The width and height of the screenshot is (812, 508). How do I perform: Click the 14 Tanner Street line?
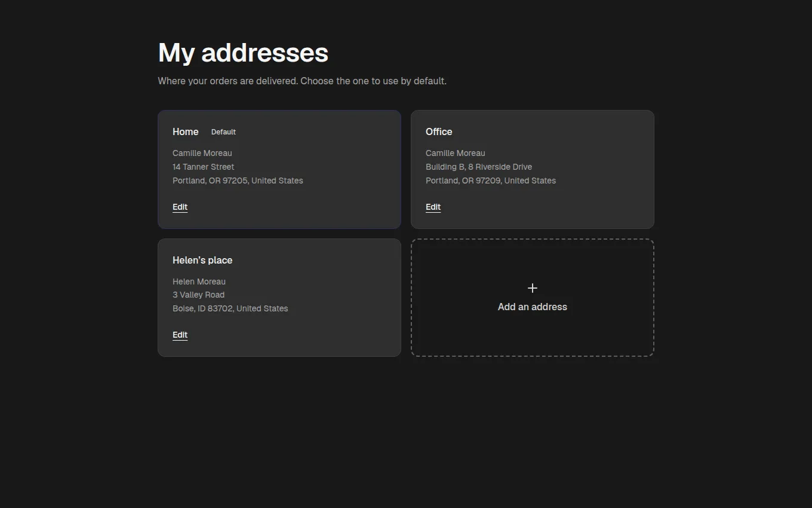click(x=204, y=167)
